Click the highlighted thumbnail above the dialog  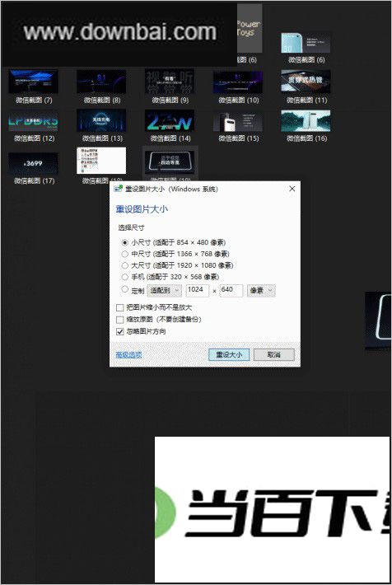(170, 162)
